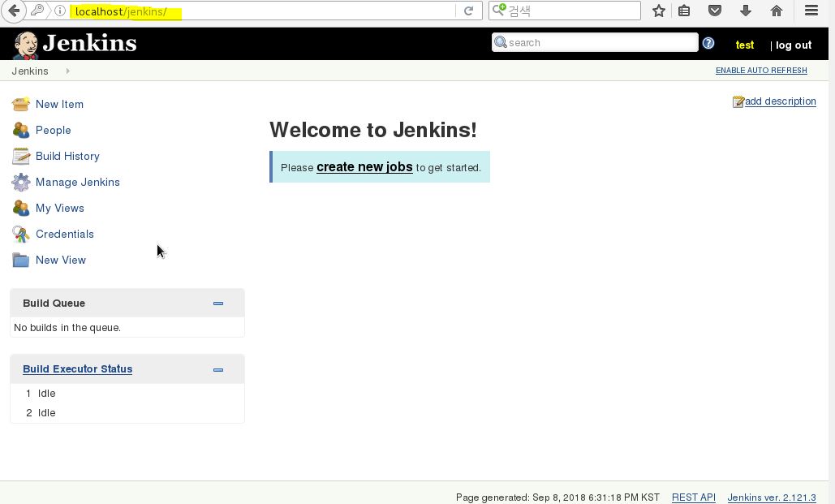This screenshot has width=835, height=504.
Task: Reload the page with the refresh icon
Action: [469, 11]
